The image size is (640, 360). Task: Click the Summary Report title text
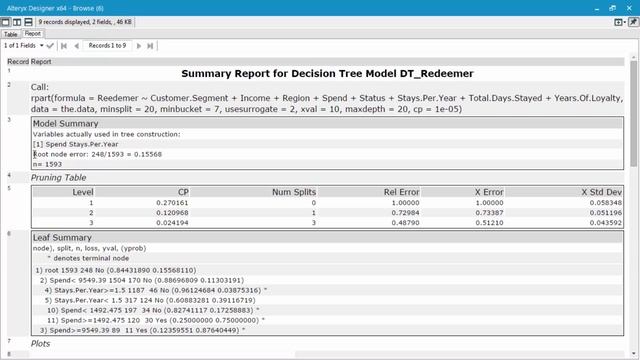click(x=327, y=74)
